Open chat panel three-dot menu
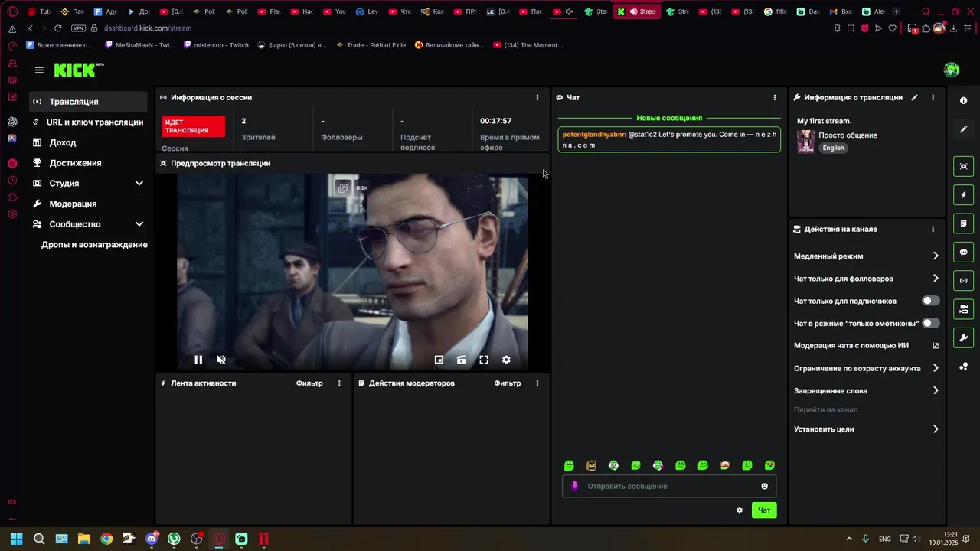Screen dimensions: 980x551 point(775,98)
